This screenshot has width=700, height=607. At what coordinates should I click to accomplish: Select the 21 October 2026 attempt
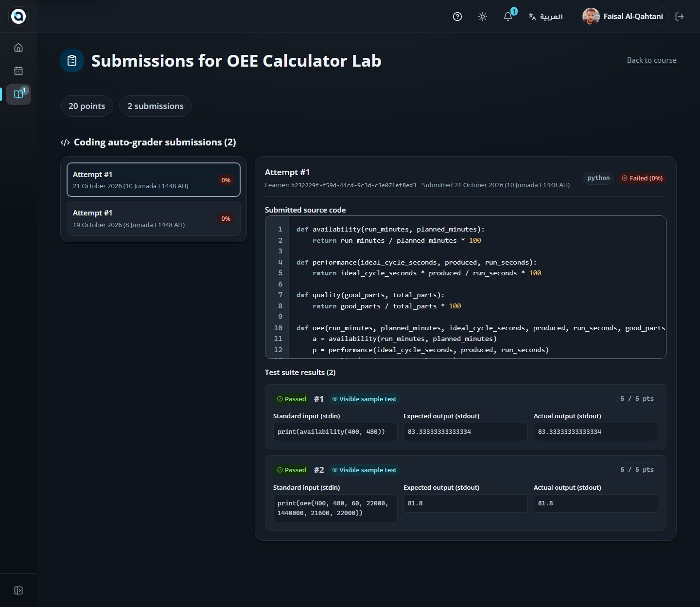154,179
